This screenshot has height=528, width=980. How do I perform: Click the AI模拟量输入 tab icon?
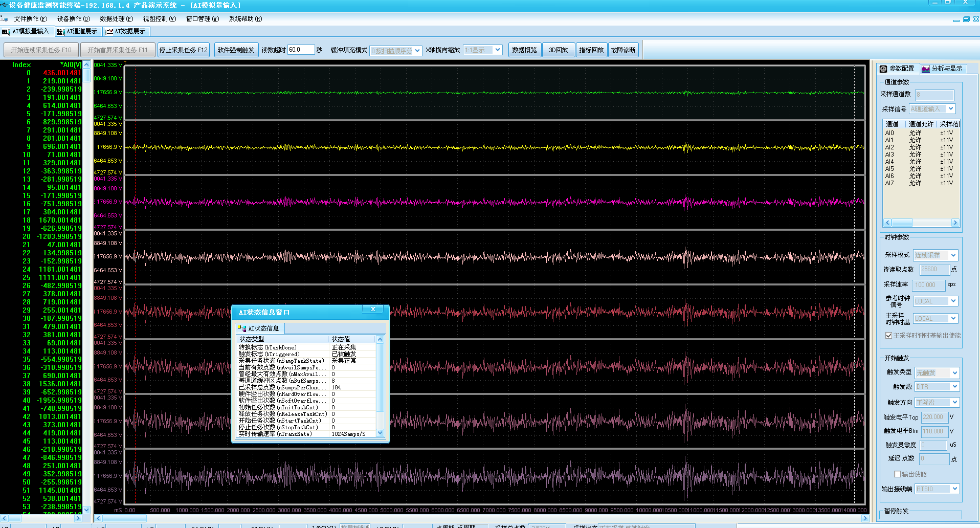click(6, 32)
